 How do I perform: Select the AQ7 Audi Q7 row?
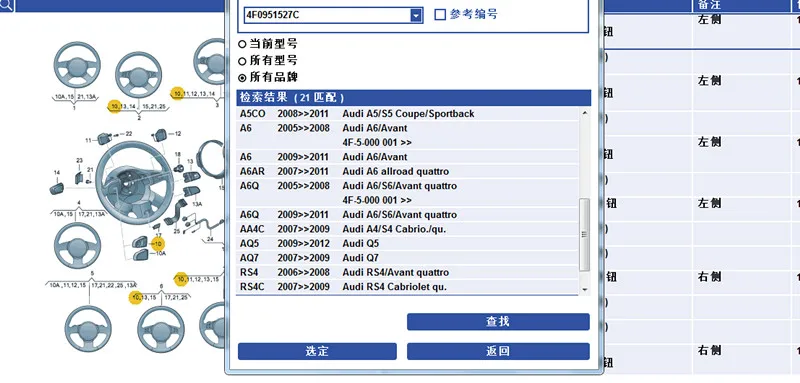[x=408, y=258]
